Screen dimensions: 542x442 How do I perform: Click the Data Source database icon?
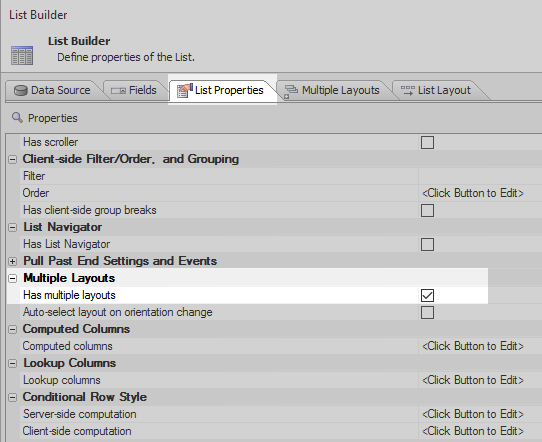click(20, 91)
